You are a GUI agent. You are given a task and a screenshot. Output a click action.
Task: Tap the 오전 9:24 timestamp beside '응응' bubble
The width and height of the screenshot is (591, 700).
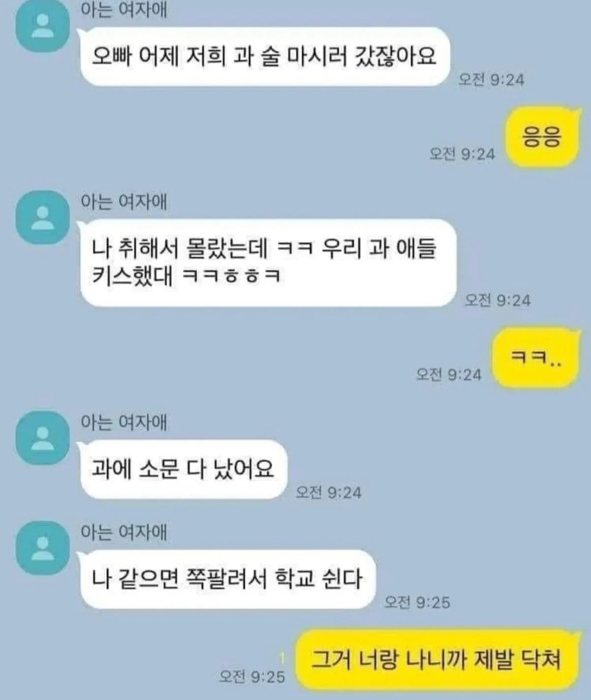pyautogui.click(x=462, y=154)
